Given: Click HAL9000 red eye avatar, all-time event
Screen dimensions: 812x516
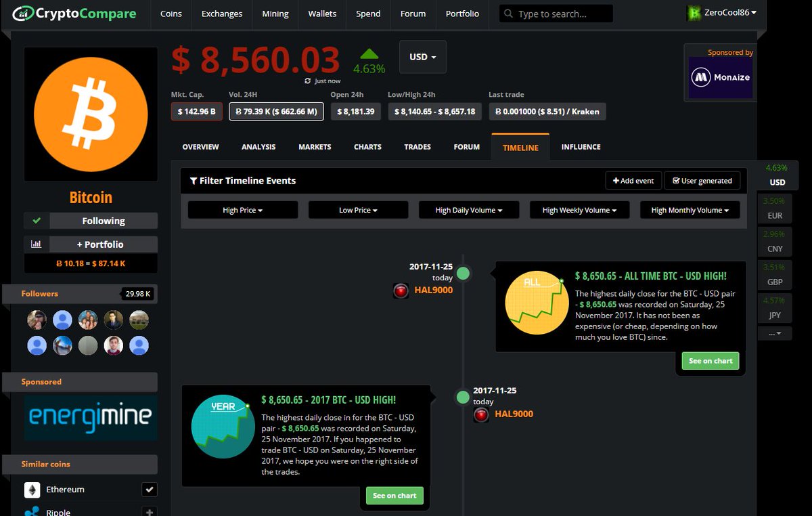Looking at the screenshot, I should click(401, 291).
